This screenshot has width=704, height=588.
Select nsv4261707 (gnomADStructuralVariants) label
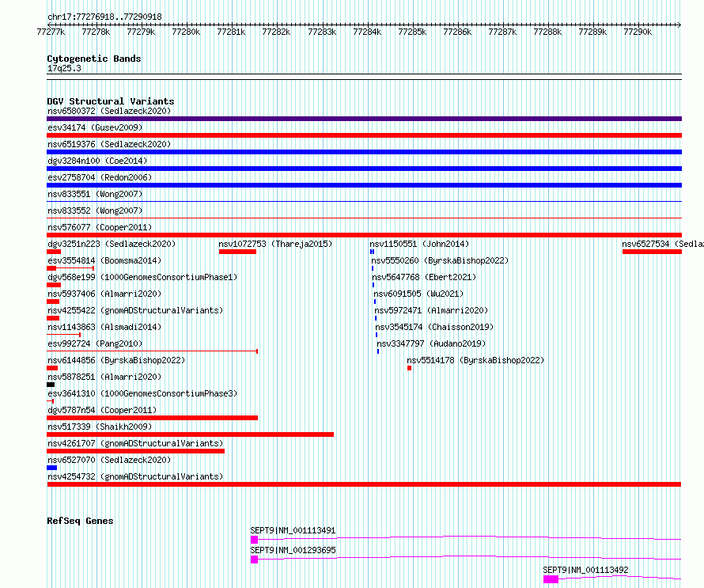pyautogui.click(x=135, y=443)
